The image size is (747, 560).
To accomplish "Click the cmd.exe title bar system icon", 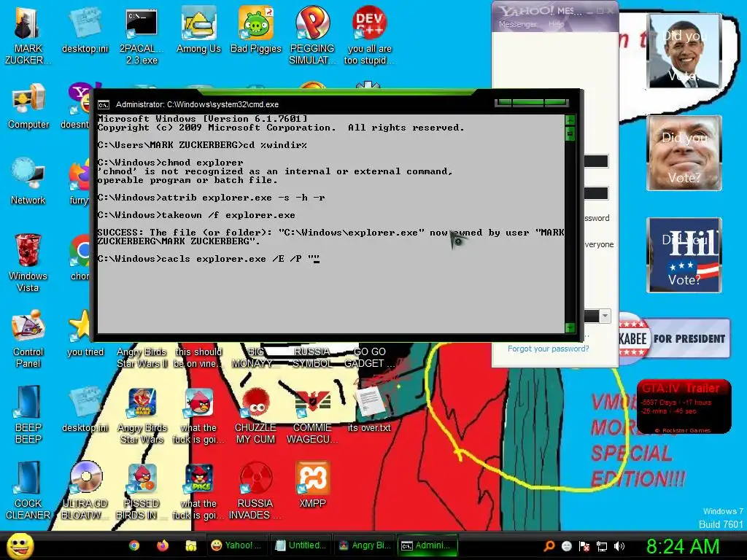I will coord(104,105).
